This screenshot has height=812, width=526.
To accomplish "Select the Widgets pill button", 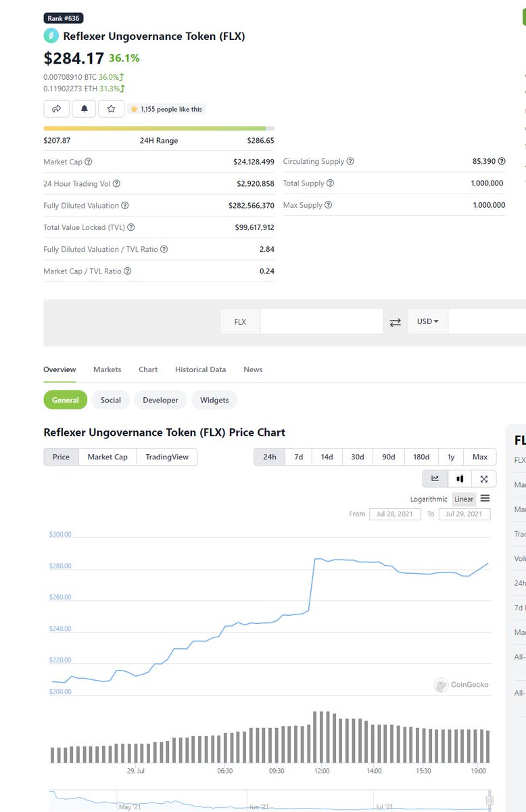I will click(x=214, y=400).
